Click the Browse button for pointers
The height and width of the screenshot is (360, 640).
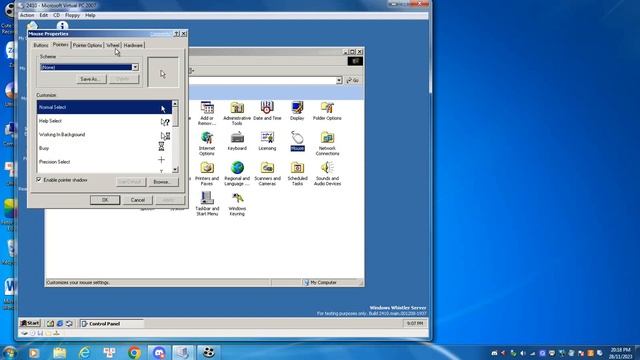click(163, 182)
